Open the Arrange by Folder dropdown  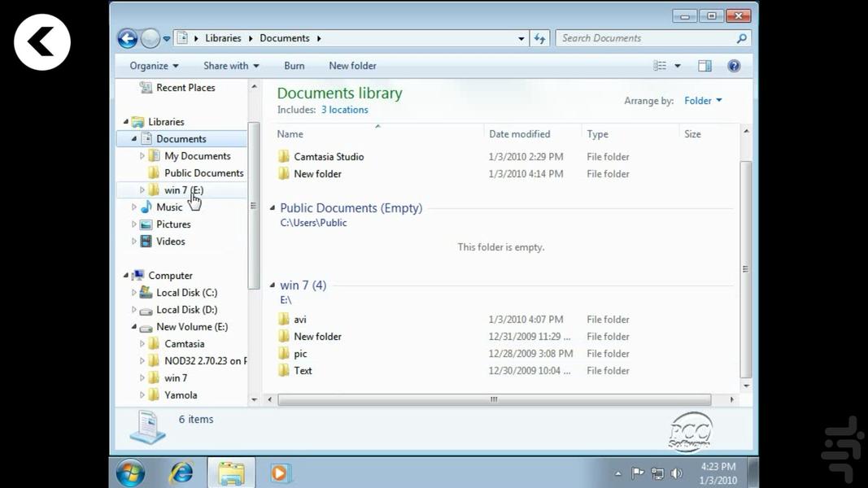click(x=702, y=101)
